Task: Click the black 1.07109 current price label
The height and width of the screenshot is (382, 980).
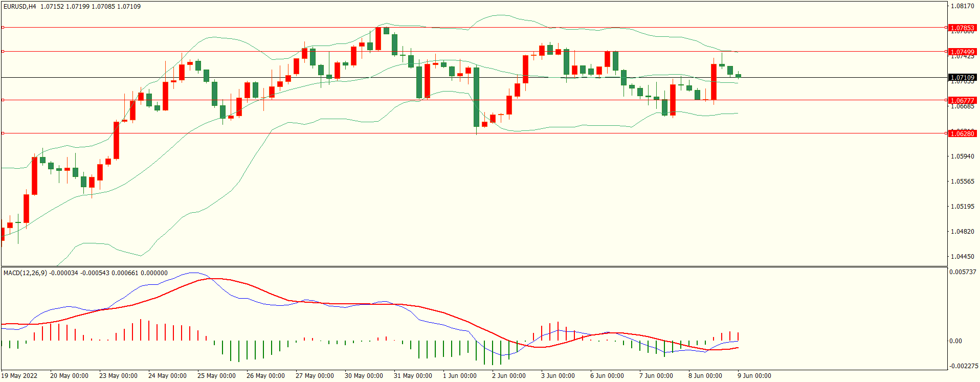Action: (962, 78)
